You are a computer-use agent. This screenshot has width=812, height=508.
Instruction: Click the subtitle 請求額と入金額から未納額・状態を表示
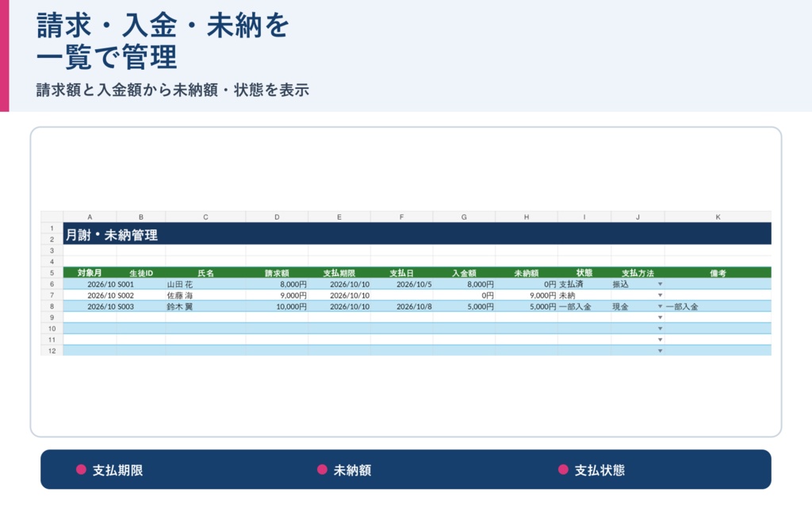coord(172,90)
